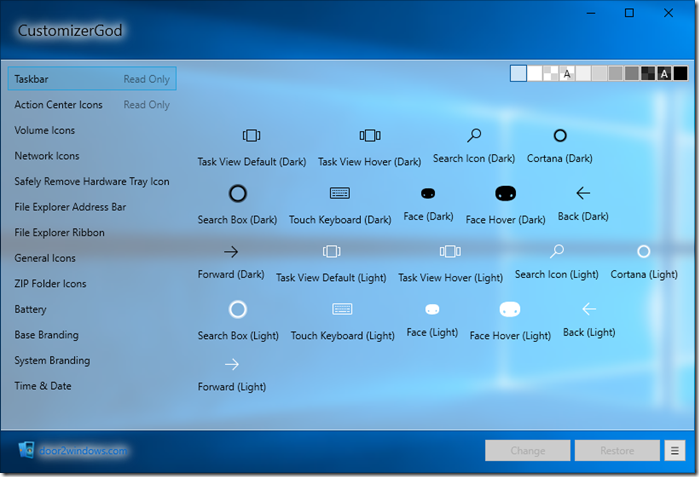699x477 pixels.
Task: Choose the dark checkerboard swatch without letter
Action: tap(648, 73)
